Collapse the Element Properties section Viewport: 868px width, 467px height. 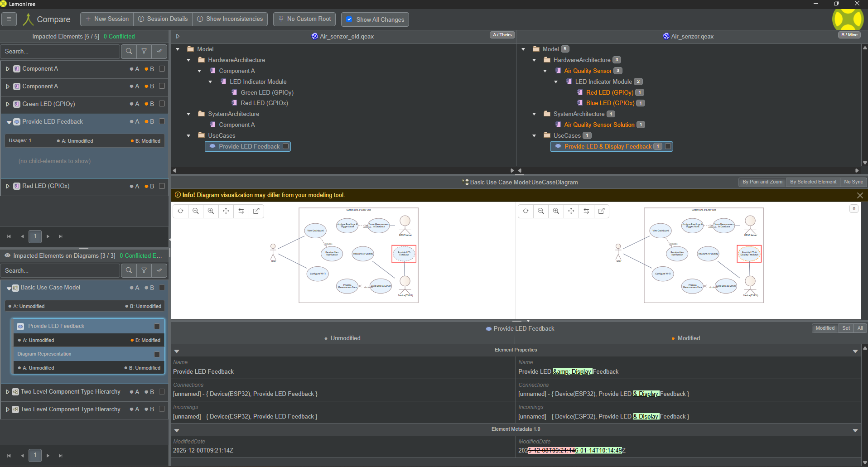[x=177, y=351]
